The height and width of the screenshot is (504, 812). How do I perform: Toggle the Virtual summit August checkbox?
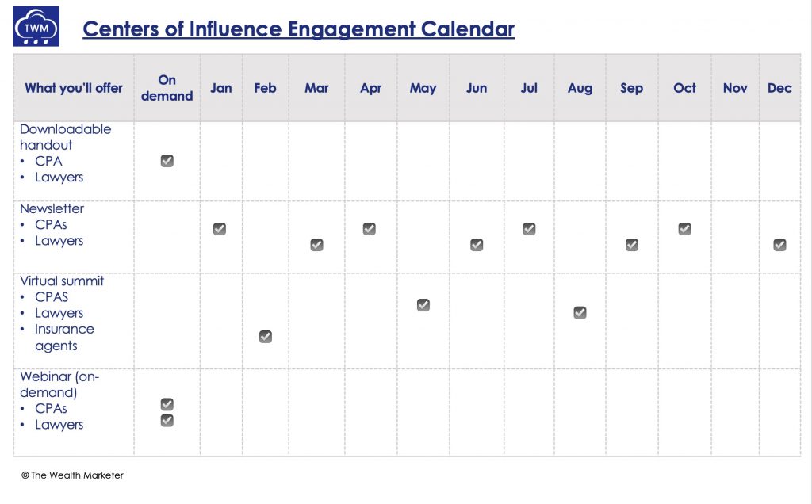tap(580, 312)
